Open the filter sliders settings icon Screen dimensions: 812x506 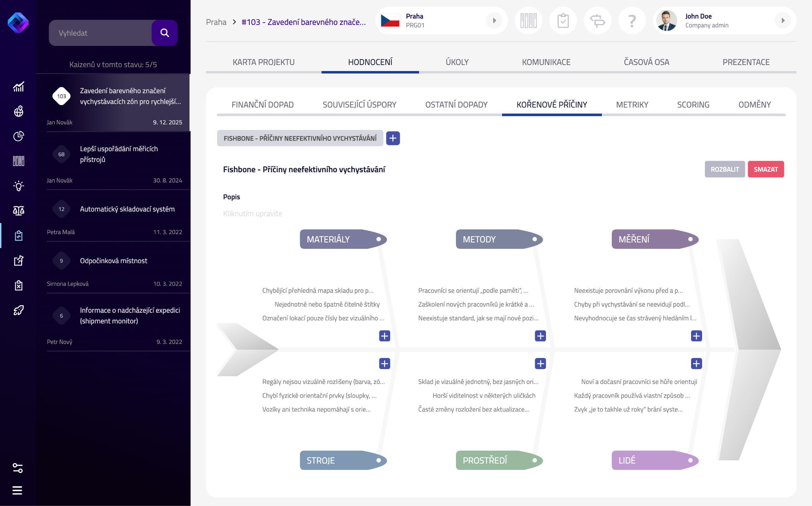(x=17, y=468)
